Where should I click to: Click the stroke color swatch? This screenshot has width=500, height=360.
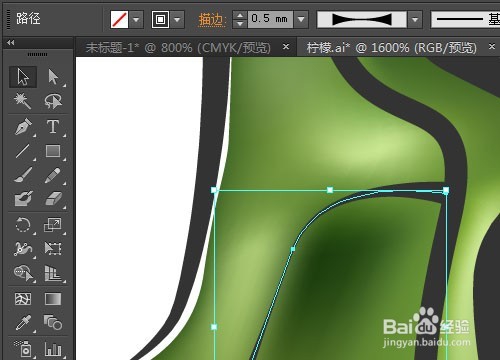tap(160, 19)
